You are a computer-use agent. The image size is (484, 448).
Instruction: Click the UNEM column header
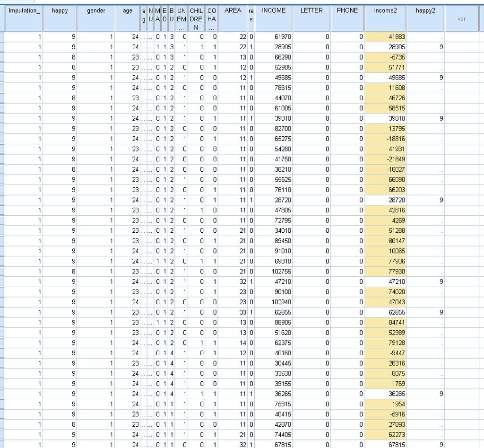click(x=181, y=18)
